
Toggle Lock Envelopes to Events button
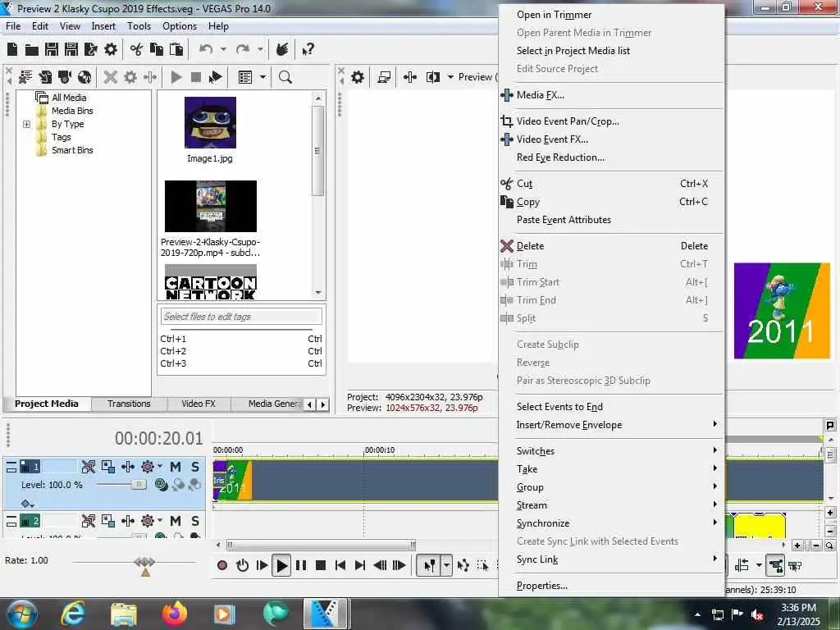coord(775,565)
